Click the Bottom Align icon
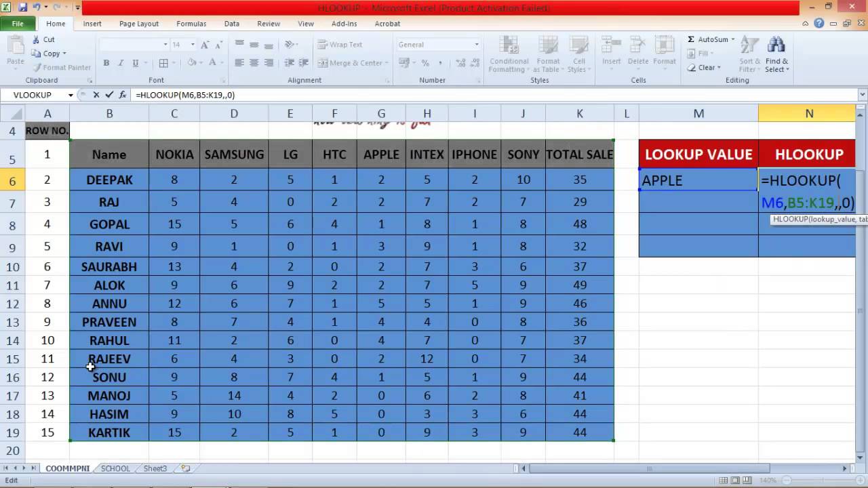The image size is (868, 488). 269,45
